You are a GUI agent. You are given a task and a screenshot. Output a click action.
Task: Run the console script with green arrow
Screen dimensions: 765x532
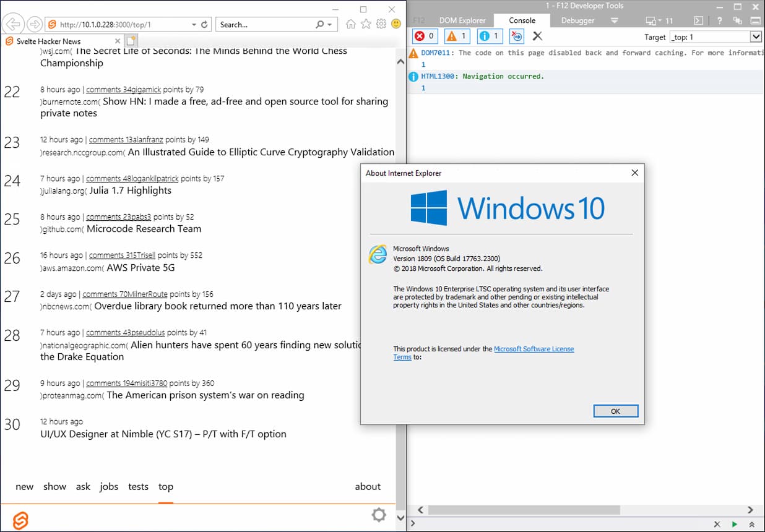point(735,525)
